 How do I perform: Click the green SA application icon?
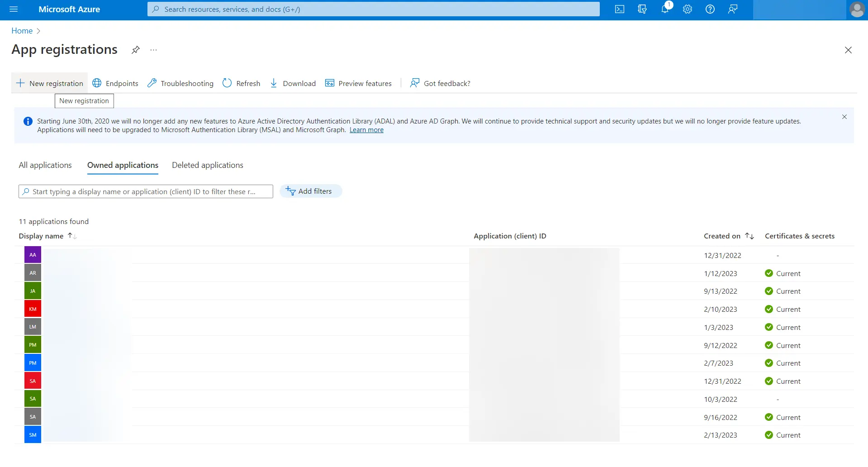pyautogui.click(x=33, y=399)
